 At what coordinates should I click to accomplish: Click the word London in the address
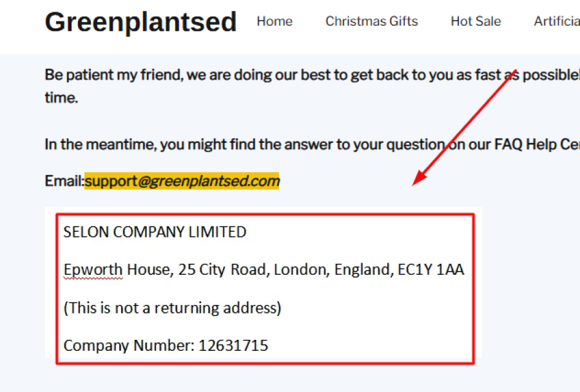pyautogui.click(x=300, y=270)
